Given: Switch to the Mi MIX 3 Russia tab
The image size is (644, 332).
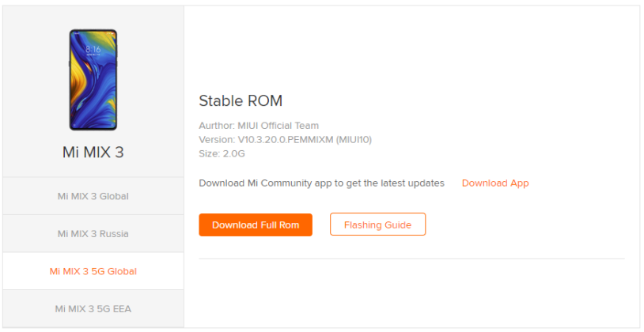Looking at the screenshot, I should point(93,233).
